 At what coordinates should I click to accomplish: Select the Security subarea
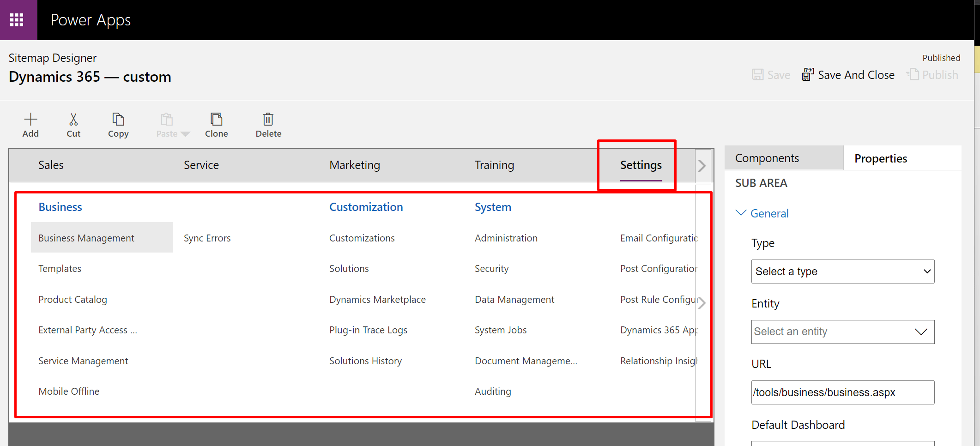(491, 269)
